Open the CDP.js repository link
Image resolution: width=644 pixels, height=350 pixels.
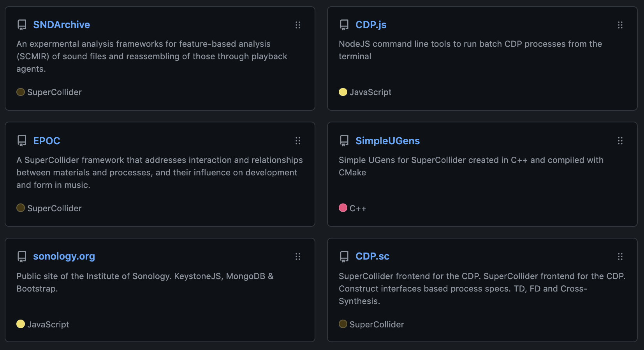coord(371,25)
